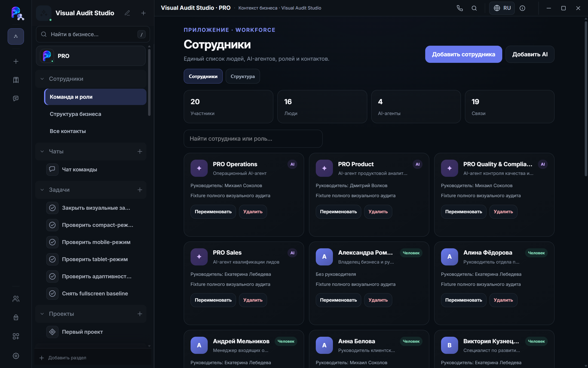
Task: Add a new task with the Задачи plus icon
Action: pyautogui.click(x=140, y=190)
